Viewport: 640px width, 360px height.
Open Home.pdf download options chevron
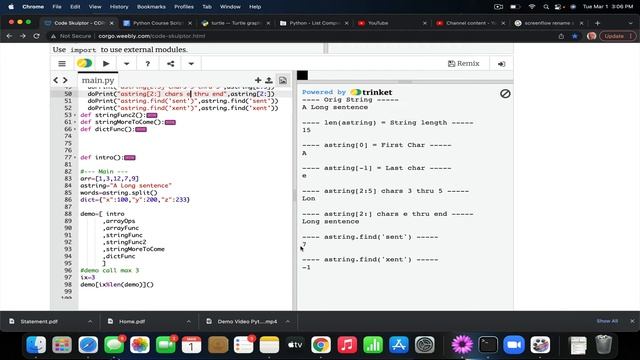pos(189,322)
